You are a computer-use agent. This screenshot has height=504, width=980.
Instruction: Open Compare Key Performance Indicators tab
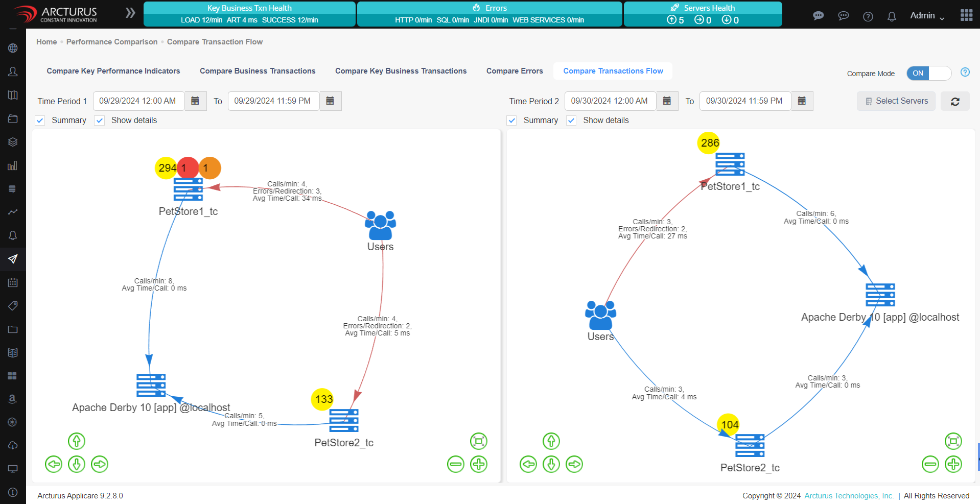113,71
